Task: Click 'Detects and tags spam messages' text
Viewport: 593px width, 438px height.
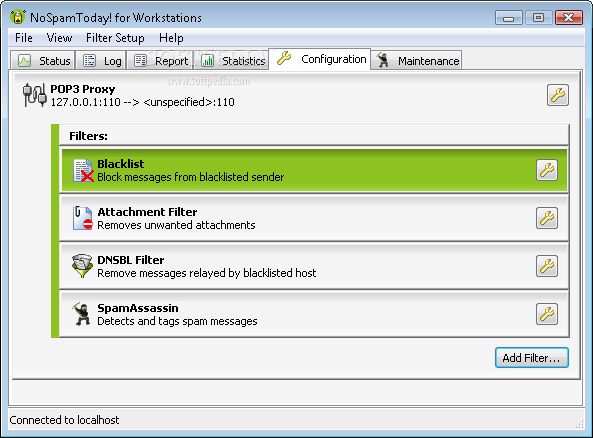Action: [x=177, y=321]
